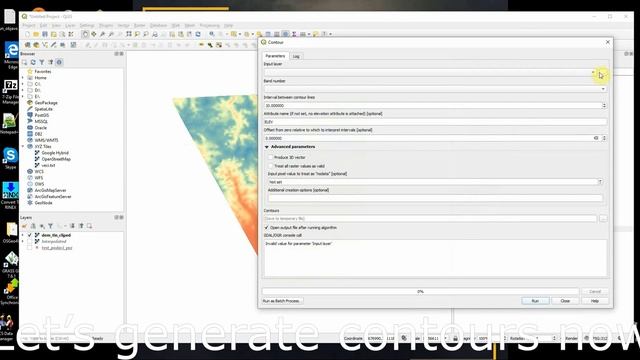Click the Add Layer icon in Browser panel
The width and height of the screenshot is (640, 360).
(x=24, y=62)
